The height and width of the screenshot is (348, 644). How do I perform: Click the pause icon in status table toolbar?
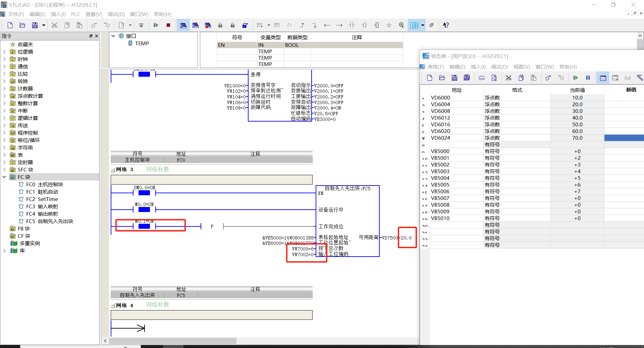[588, 78]
